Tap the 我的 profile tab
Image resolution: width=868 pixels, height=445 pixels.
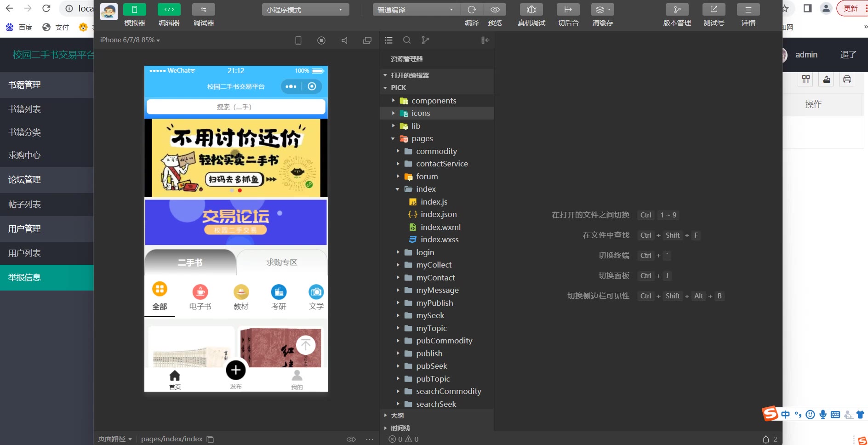(x=297, y=380)
